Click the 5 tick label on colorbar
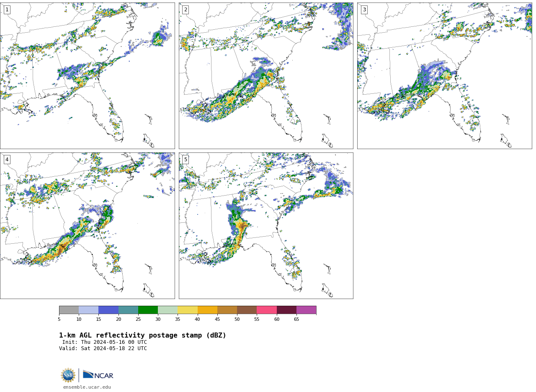 [59, 320]
